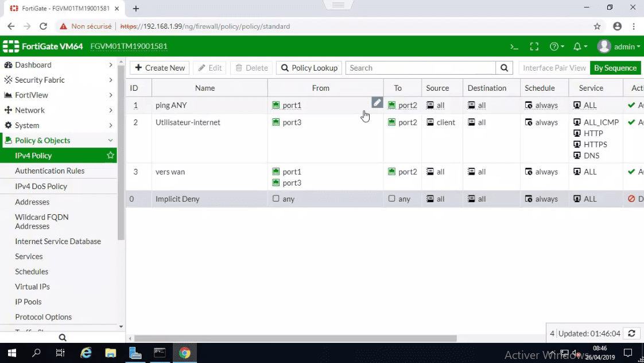Collapse the Policy & Objects section
The image size is (644, 363).
coord(43,140)
